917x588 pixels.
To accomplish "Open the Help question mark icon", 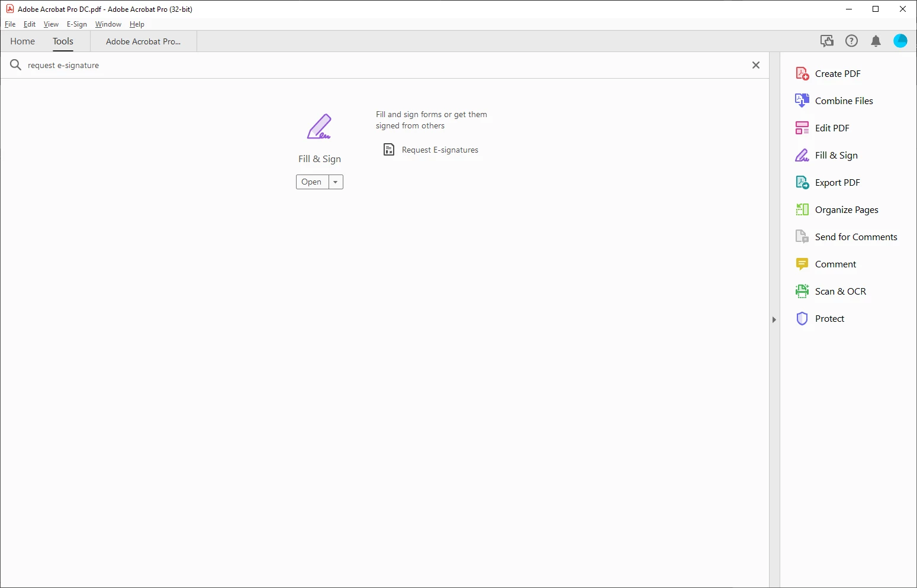I will tap(851, 41).
